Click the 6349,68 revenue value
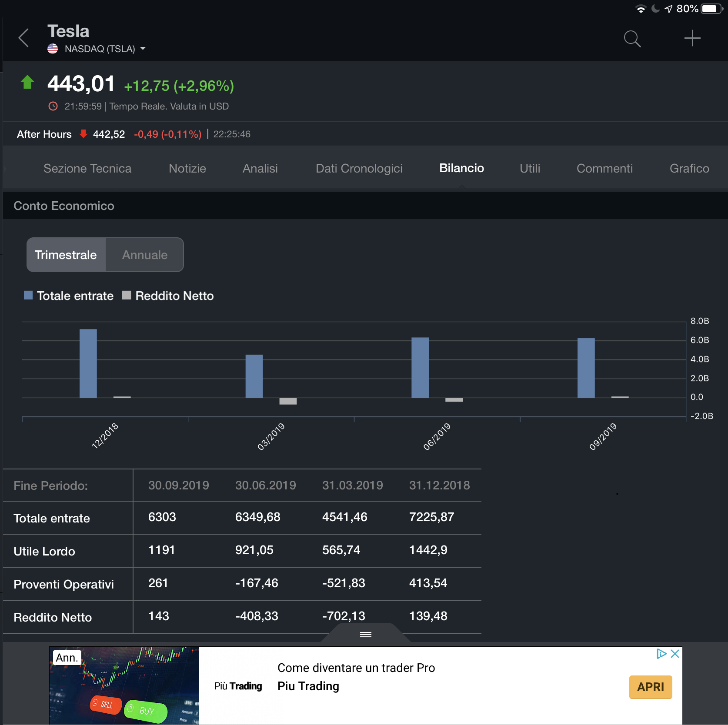Viewport: 728px width, 725px height. pos(257,517)
